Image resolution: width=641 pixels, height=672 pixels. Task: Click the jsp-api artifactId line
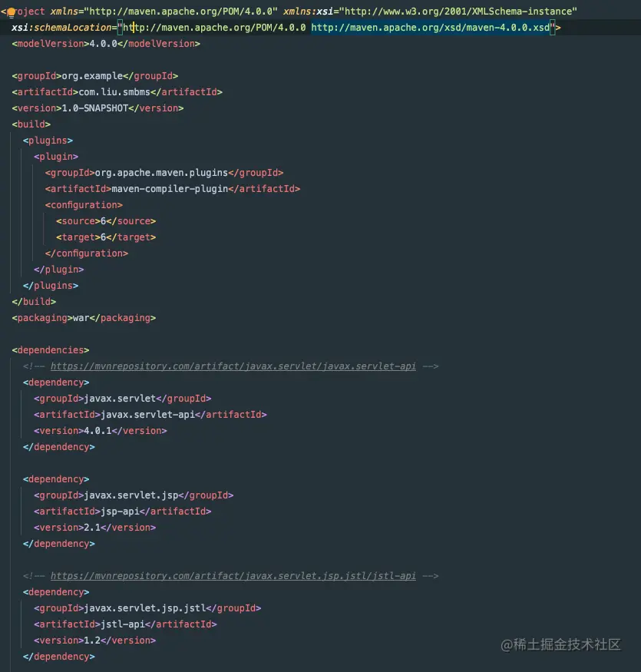[123, 511]
